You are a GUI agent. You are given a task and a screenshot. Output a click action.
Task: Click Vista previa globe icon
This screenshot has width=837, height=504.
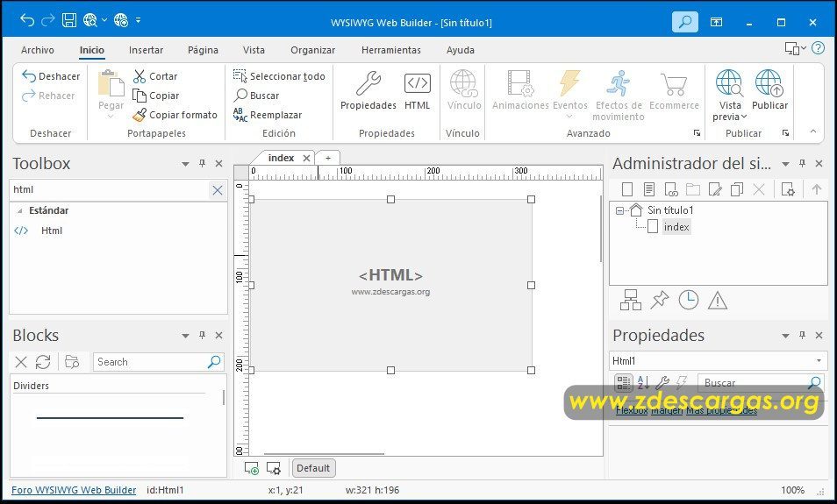(728, 83)
